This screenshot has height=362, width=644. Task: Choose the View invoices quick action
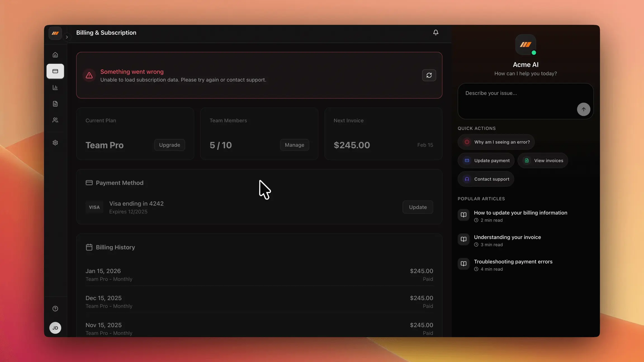click(543, 161)
